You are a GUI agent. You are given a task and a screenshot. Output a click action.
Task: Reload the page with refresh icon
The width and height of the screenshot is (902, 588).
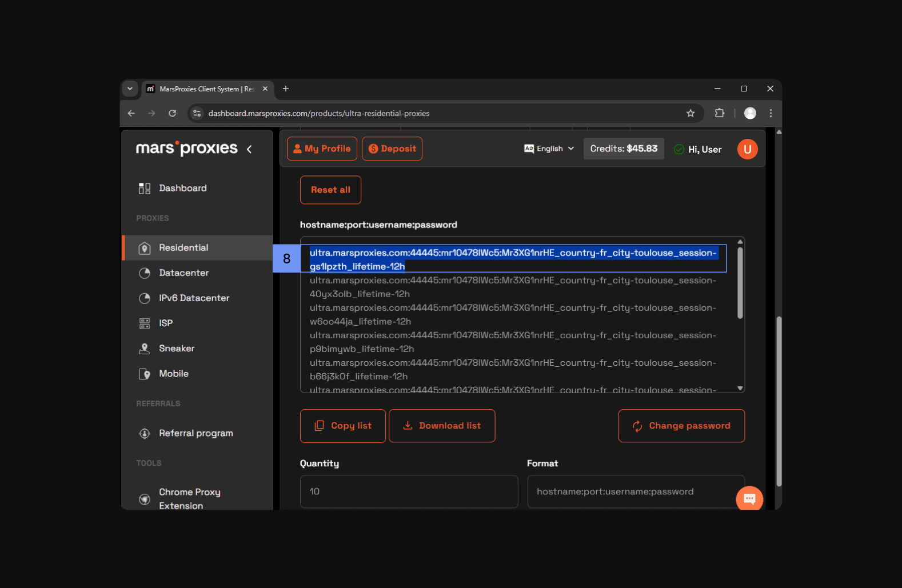172,113
